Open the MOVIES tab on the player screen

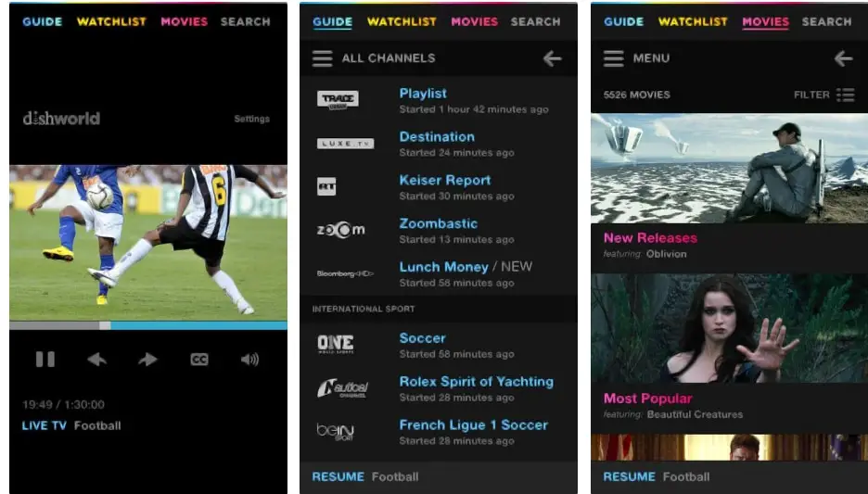(185, 21)
